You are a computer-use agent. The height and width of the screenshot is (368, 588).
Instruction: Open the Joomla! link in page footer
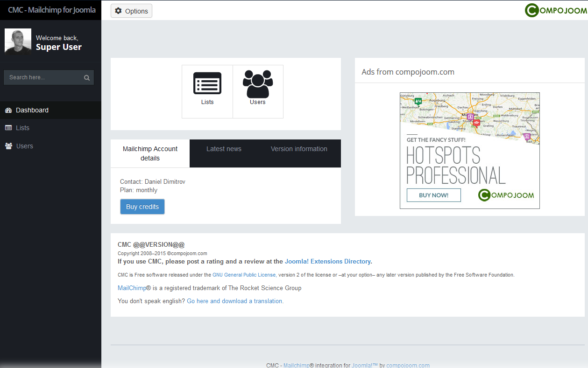point(364,365)
